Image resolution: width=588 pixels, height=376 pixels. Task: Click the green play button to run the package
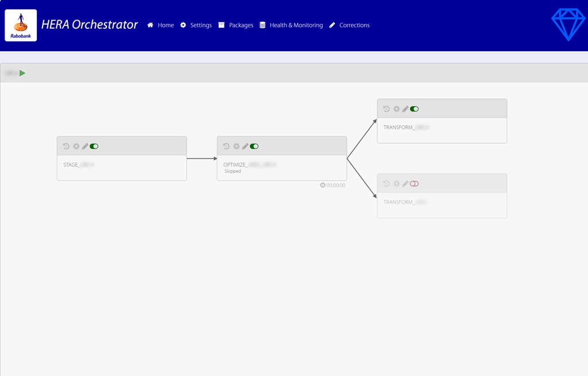tap(22, 73)
